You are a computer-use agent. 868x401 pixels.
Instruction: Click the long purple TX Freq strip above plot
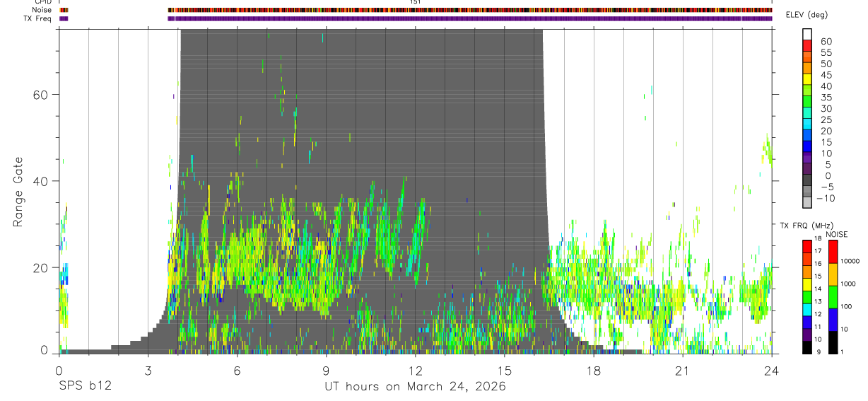point(470,18)
